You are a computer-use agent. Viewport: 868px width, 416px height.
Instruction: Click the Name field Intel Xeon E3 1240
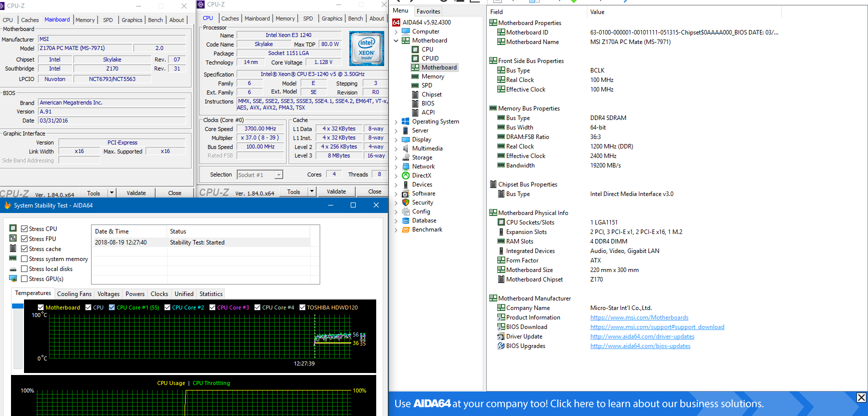[289, 35]
